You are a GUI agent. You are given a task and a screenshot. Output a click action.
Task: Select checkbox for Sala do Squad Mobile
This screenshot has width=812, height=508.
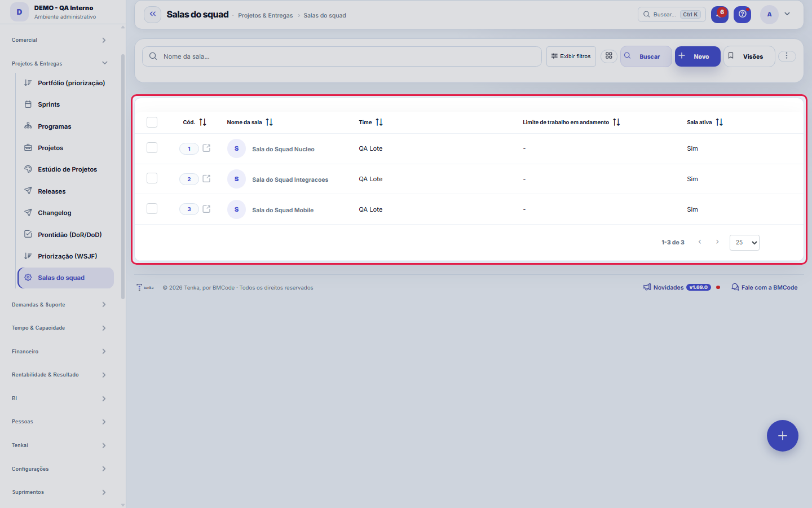click(x=152, y=209)
